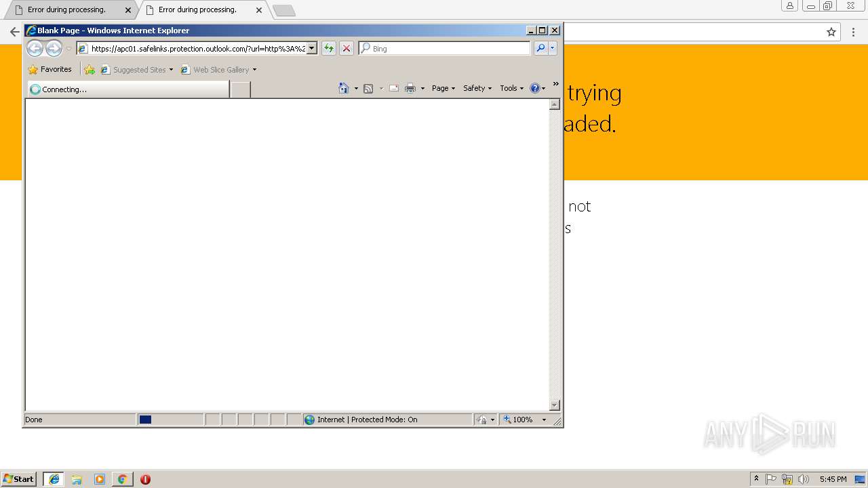Click the status bar security lock icon

pos(481,420)
